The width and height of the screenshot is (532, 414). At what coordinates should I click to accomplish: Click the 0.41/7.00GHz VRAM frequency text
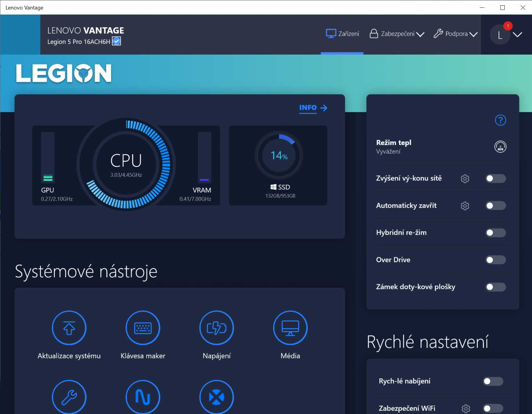tap(196, 199)
